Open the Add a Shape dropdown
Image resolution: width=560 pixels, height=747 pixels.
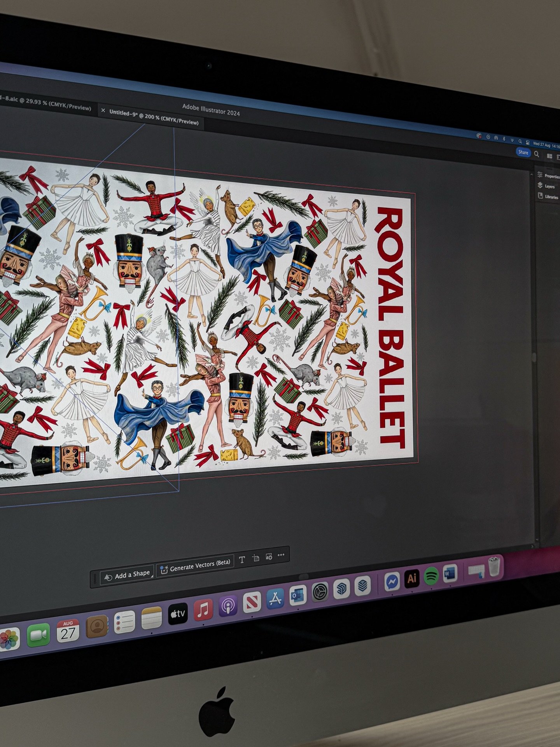click(127, 575)
